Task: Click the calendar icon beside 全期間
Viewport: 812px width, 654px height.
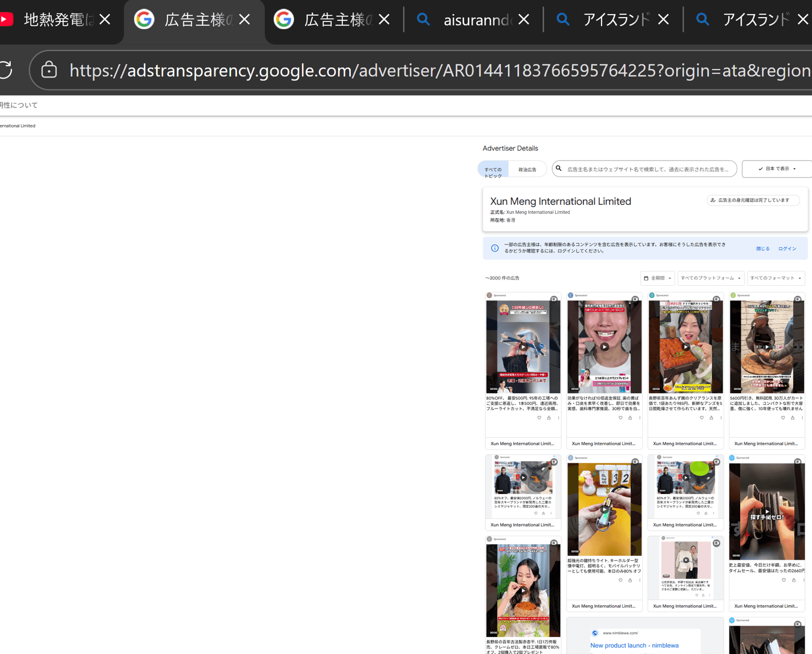Action: [646, 278]
